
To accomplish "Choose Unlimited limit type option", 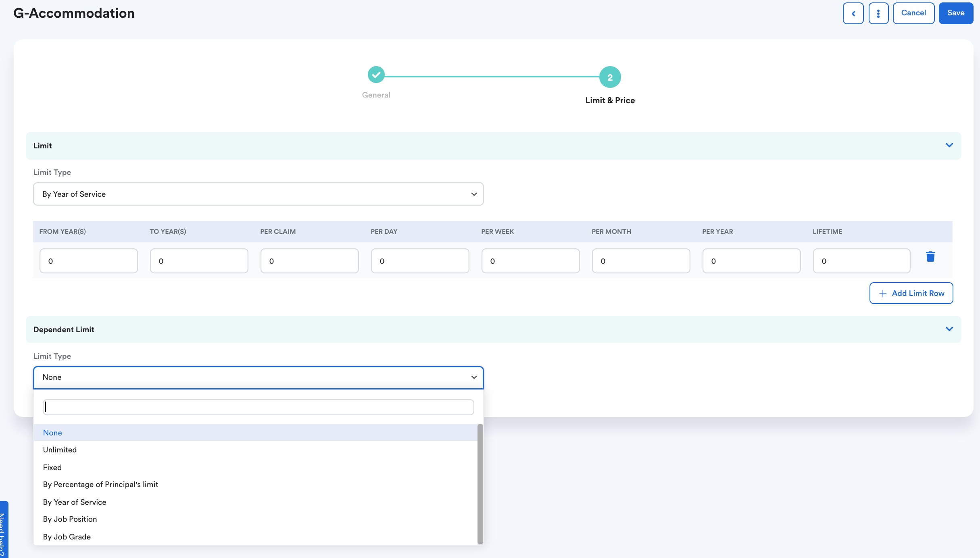I will coord(255,450).
